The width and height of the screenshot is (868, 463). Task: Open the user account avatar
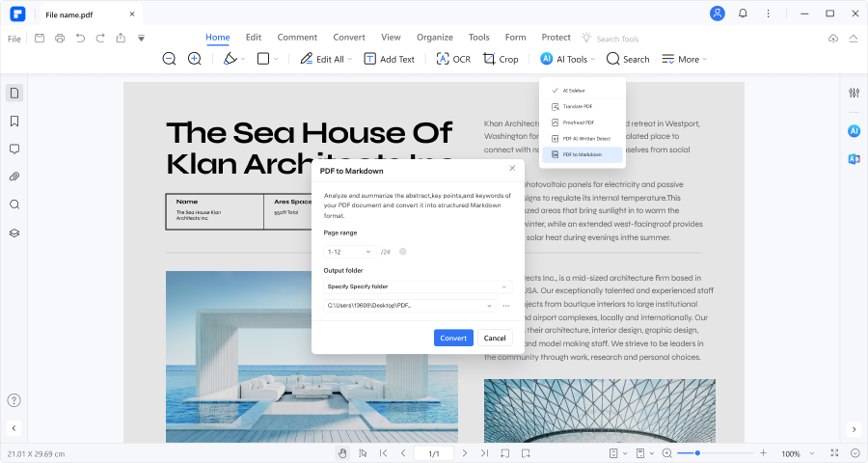coord(718,14)
